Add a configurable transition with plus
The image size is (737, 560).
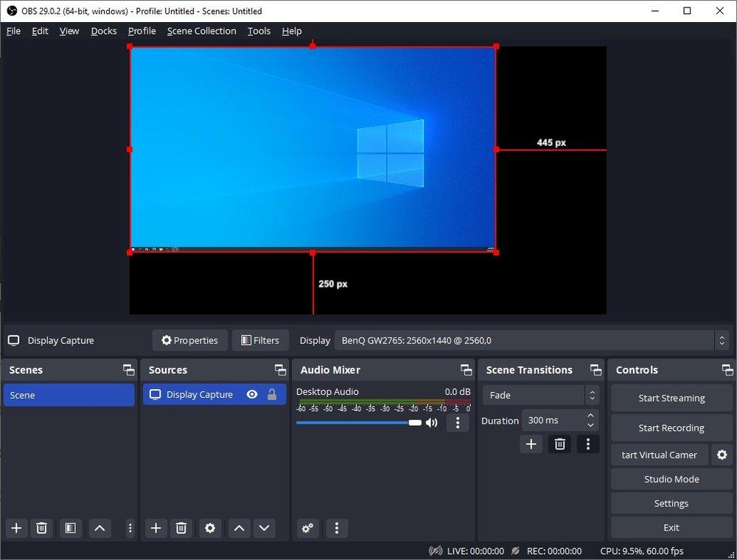[531, 444]
